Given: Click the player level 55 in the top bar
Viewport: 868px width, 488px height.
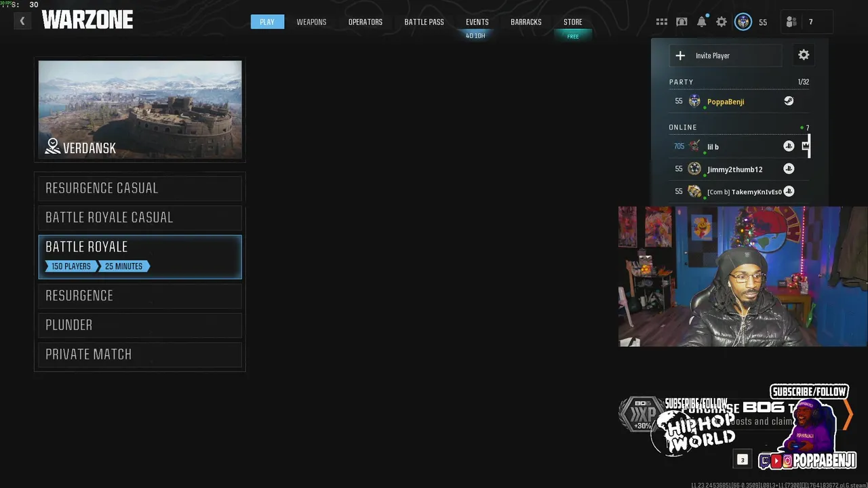Looking at the screenshot, I should (763, 22).
